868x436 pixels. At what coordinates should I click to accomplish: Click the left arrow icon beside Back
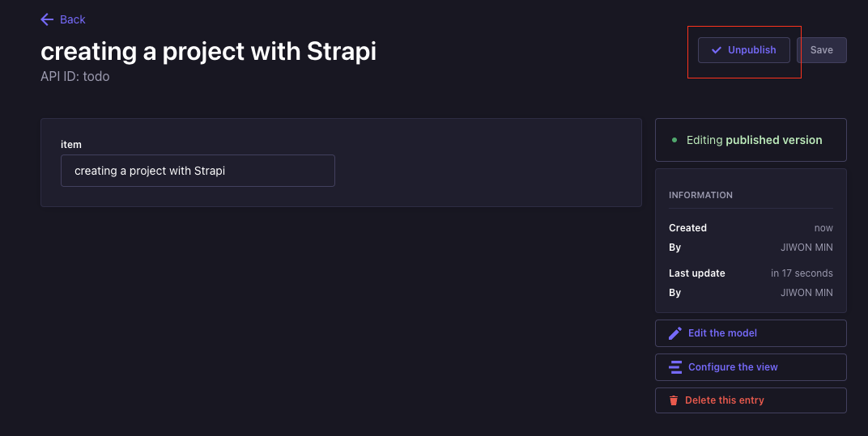pyautogui.click(x=47, y=19)
